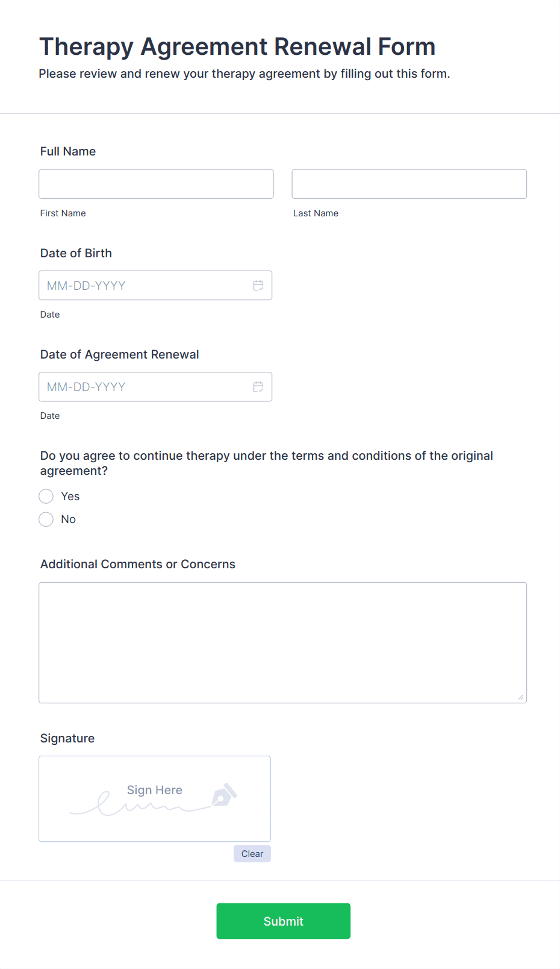Click the Date of Birth heading label
Viewport: 560px width, 969px height.
pos(76,253)
